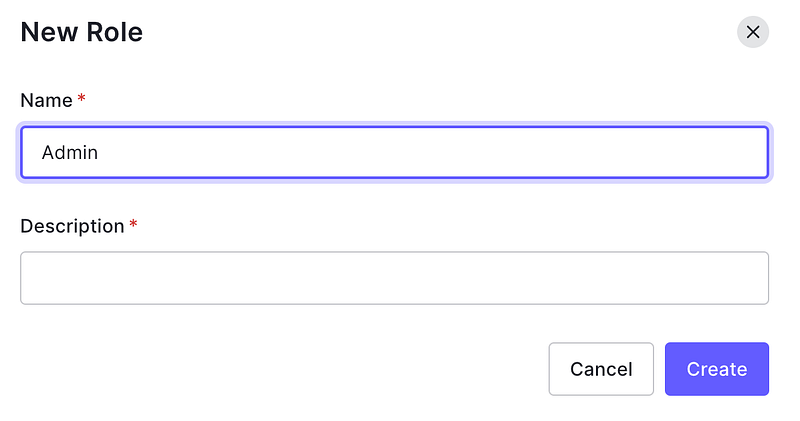Click the red asterisk beside Description
Viewport: 800px width, 421px height.
click(x=133, y=225)
